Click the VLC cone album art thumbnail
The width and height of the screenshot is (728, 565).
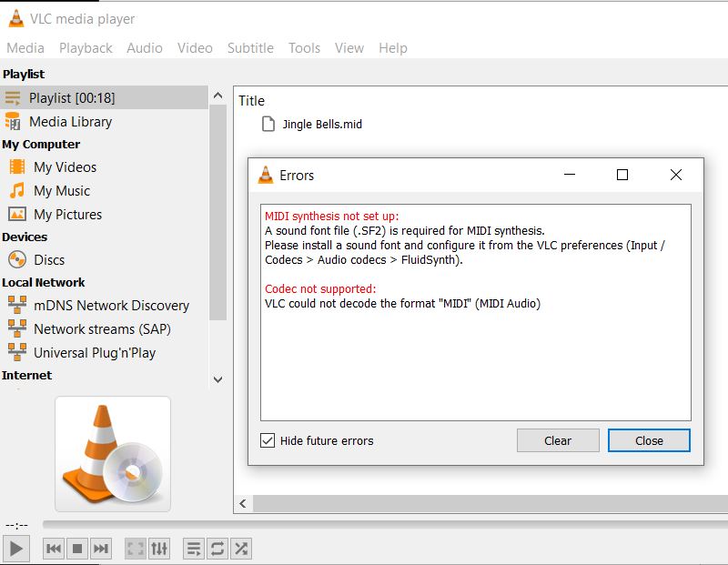113,454
